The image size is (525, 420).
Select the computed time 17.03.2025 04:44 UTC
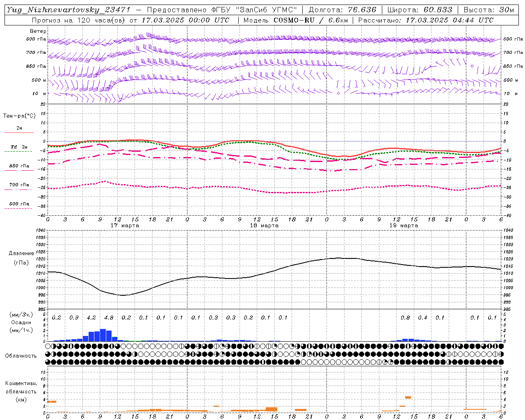point(450,20)
